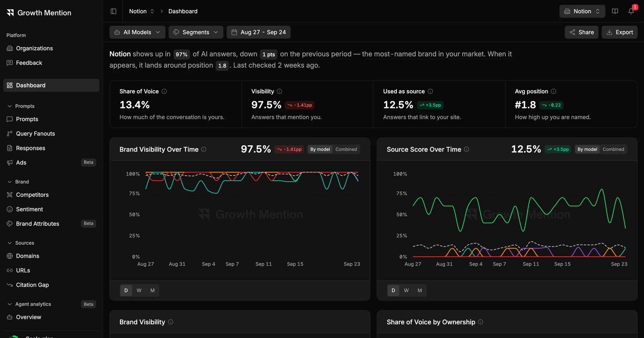Open the Domains page

point(51,256)
